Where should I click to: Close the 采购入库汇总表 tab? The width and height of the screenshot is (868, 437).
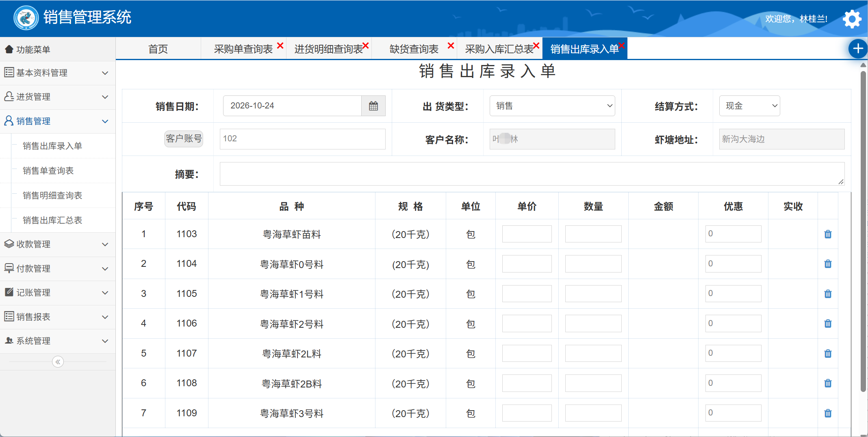coord(536,45)
